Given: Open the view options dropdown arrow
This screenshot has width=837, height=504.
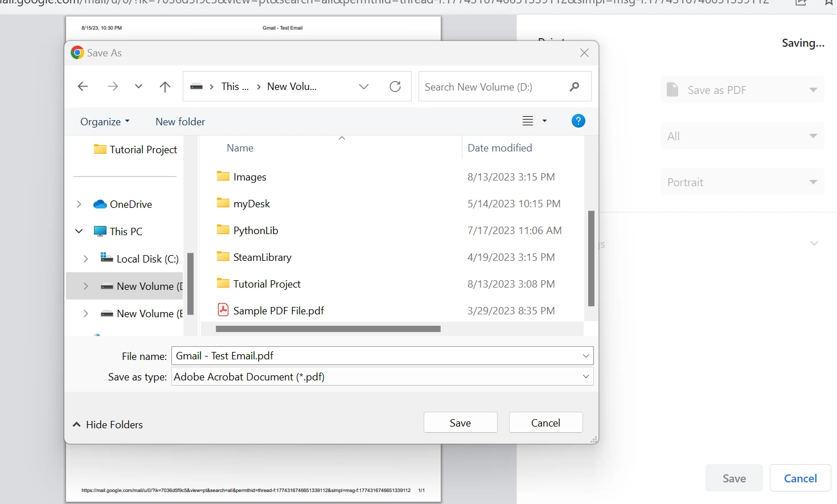Looking at the screenshot, I should (544, 121).
